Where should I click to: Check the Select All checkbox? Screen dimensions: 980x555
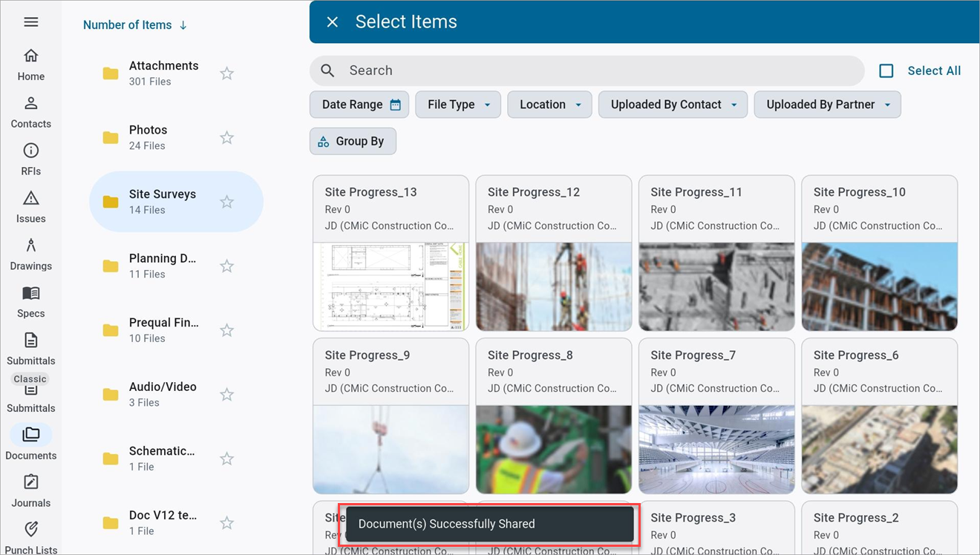886,70
